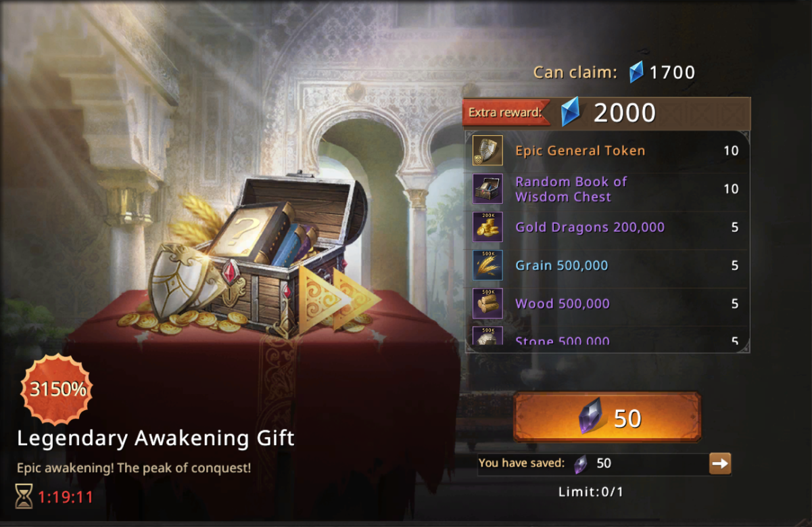Click the blue gem beside 1700

click(x=636, y=72)
